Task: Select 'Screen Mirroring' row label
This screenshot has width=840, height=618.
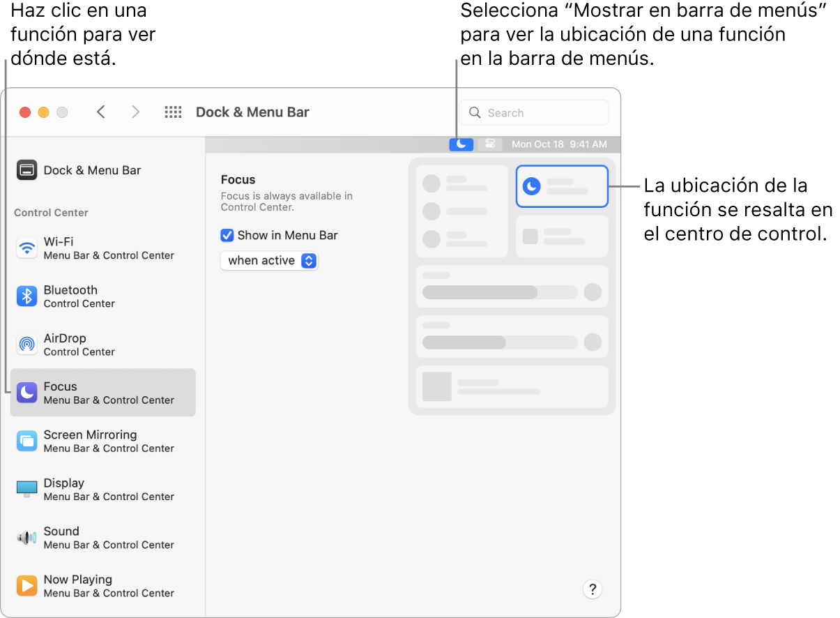Action: tap(90, 435)
